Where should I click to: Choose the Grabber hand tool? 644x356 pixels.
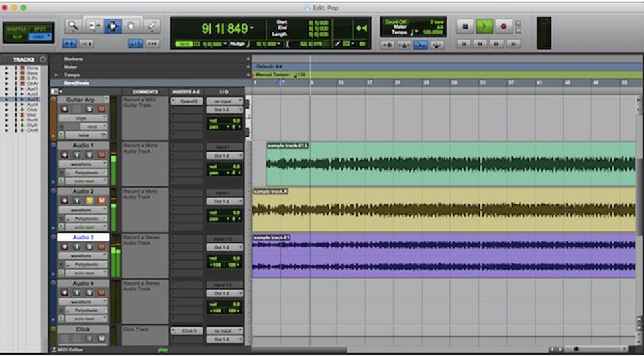(x=133, y=27)
